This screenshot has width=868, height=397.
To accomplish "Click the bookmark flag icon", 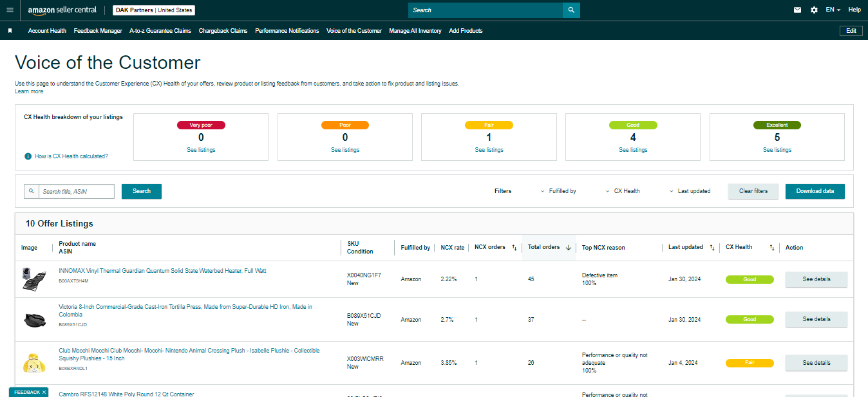I will click(10, 31).
